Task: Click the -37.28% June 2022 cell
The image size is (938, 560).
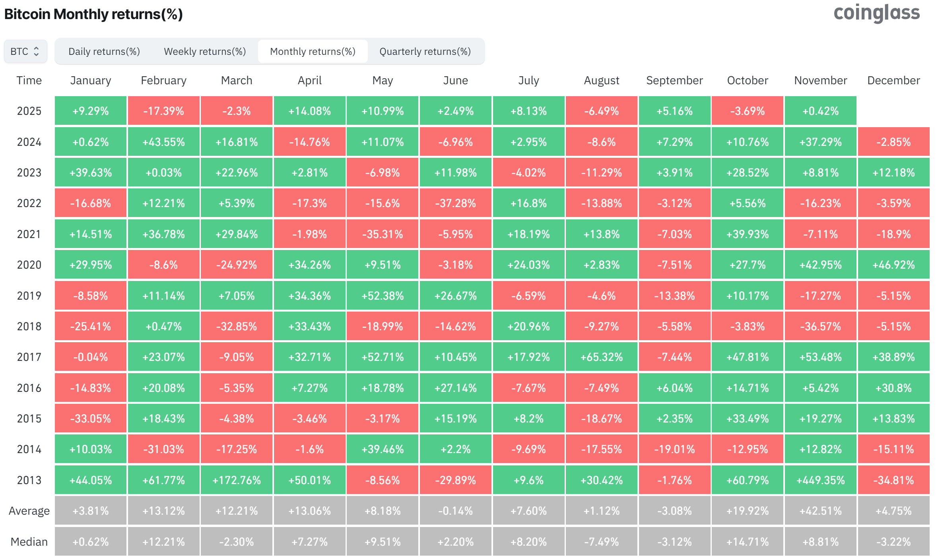Action: pyautogui.click(x=456, y=203)
